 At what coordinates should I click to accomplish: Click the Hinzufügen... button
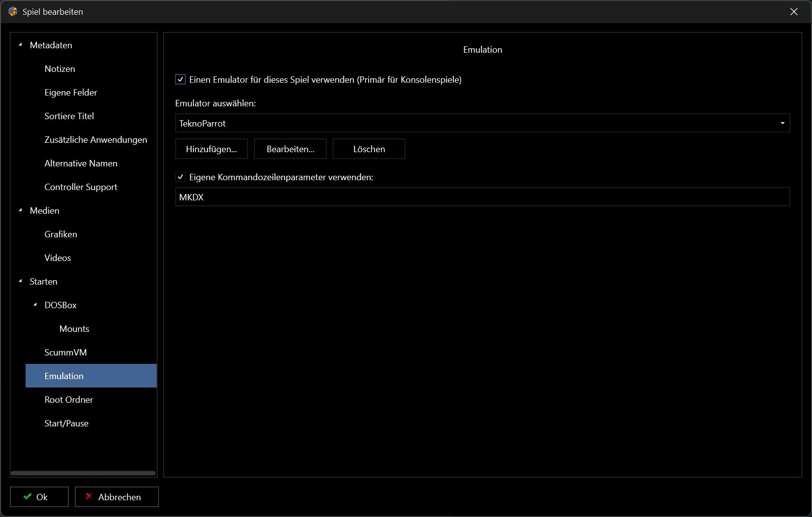pos(212,149)
